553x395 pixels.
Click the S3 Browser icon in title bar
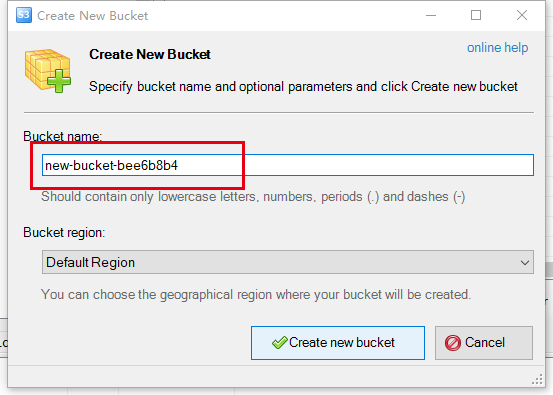pyautogui.click(x=24, y=15)
